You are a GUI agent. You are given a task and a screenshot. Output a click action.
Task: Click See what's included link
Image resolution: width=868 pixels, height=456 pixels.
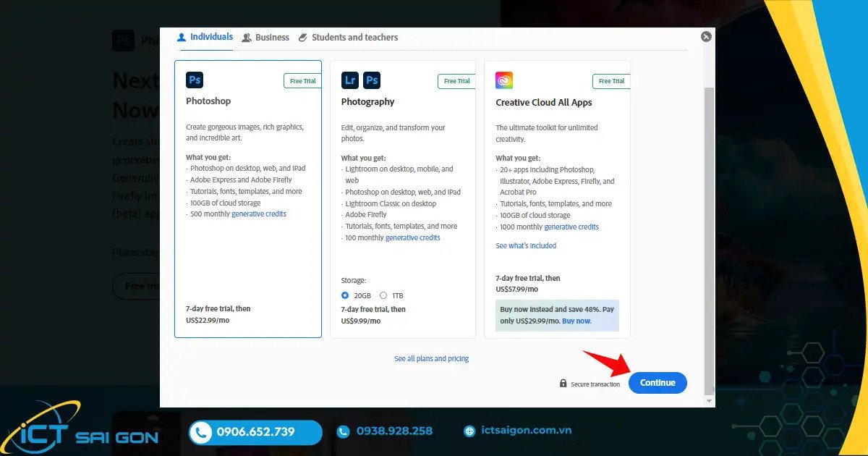[x=526, y=246]
